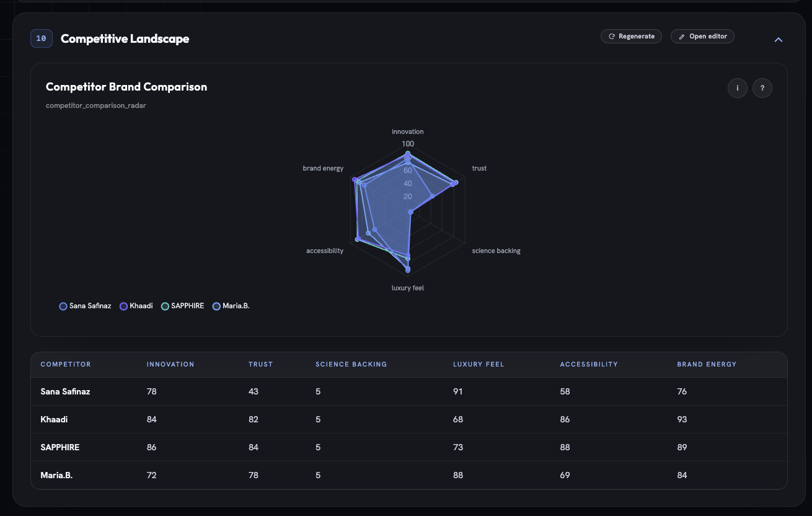Click the luxury feel axis label
The height and width of the screenshot is (516, 812).
pos(408,288)
